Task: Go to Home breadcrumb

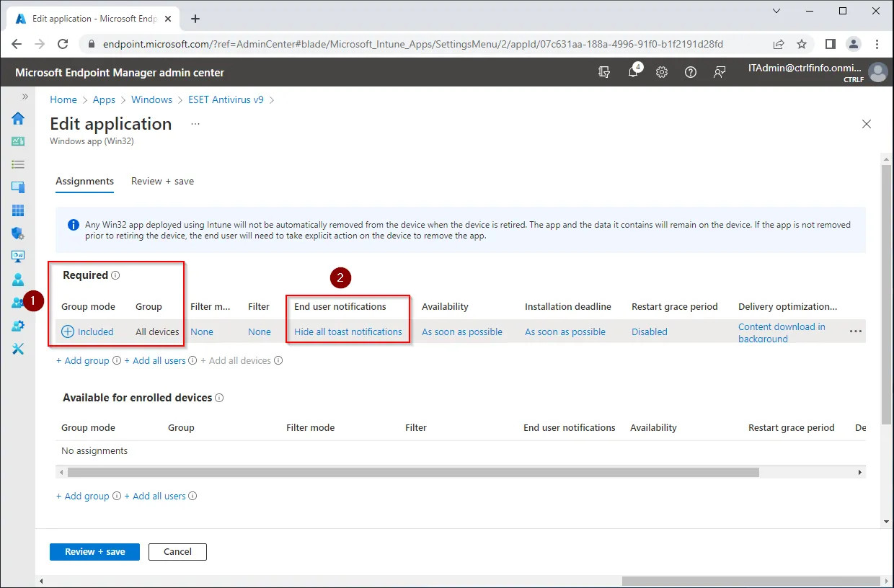Action: (x=63, y=99)
